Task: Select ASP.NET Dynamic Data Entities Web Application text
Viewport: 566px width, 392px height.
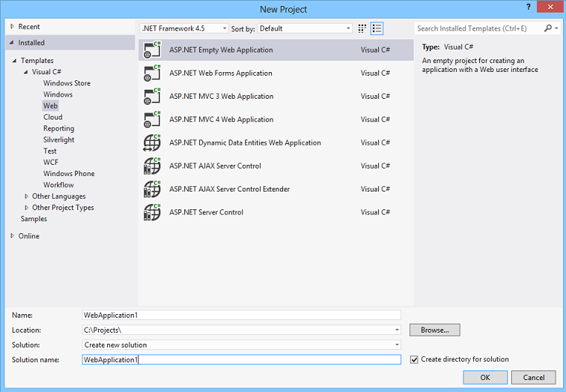Action: point(245,143)
